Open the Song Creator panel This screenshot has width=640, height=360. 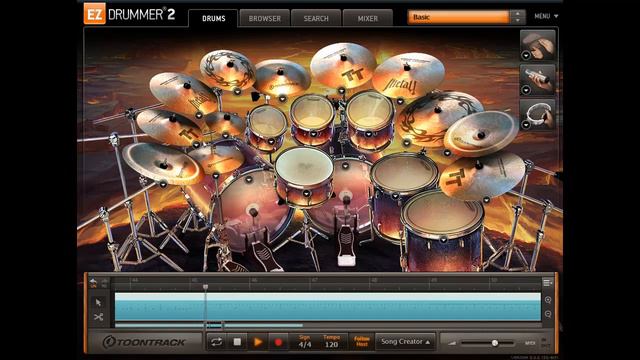405,342
